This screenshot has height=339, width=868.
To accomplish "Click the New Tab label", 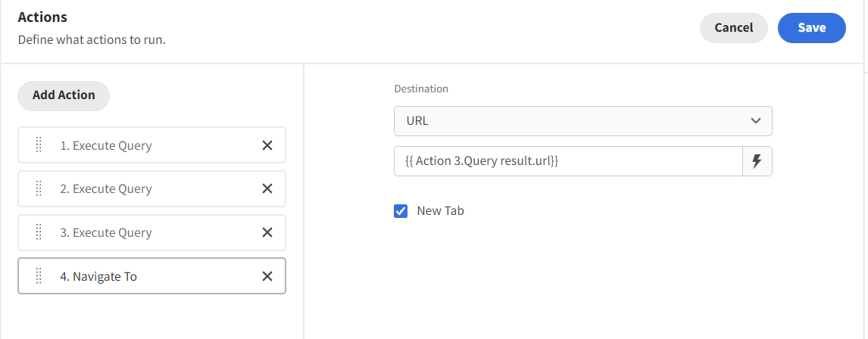I will 440,210.
